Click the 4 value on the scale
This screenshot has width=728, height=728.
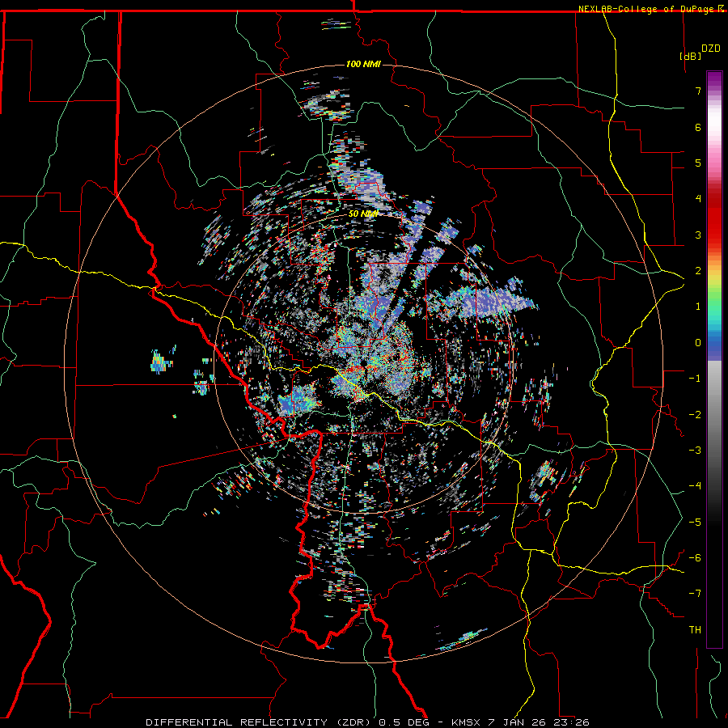tap(698, 199)
